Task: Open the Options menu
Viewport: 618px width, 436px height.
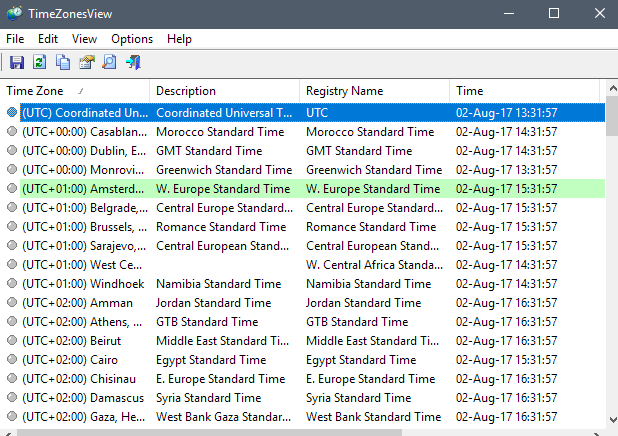Action: [x=132, y=39]
